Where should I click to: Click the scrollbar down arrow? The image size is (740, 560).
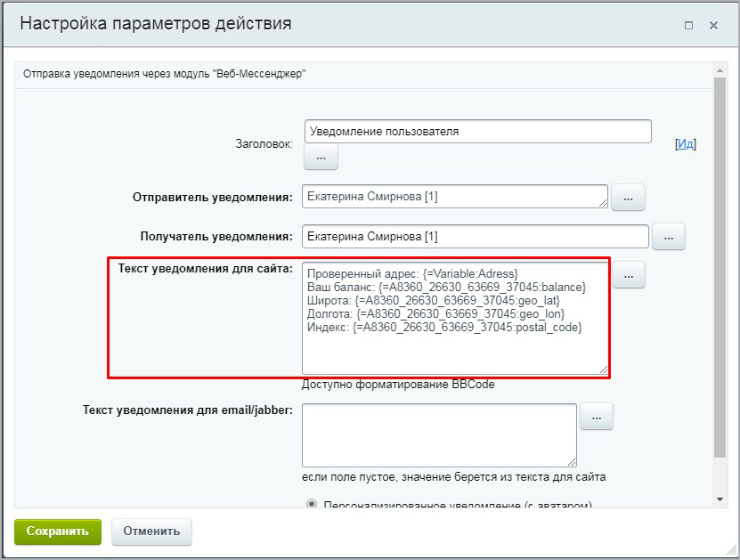(x=720, y=501)
